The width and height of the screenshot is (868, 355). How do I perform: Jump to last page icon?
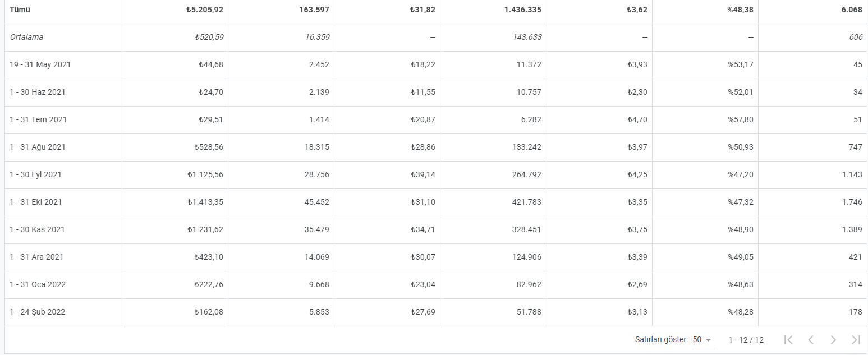856,340
